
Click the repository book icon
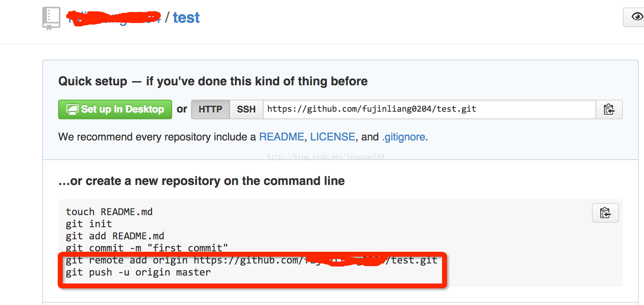click(51, 18)
